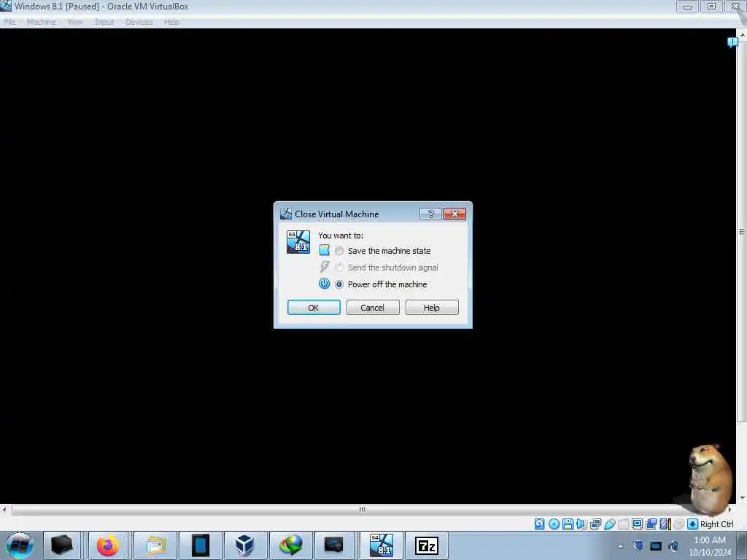Viewport: 747px width, 560px height.
Task: Select Send the shutdown signal option
Action: pos(338,268)
